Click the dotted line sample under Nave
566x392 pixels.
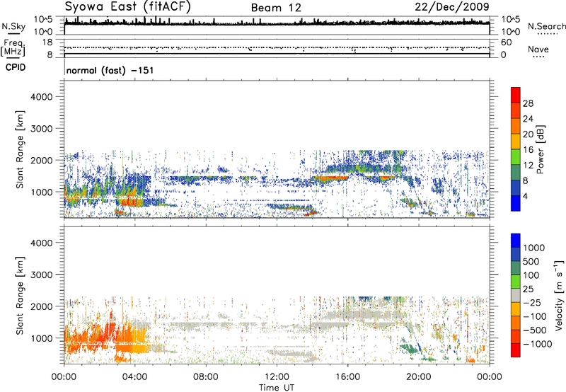point(538,57)
